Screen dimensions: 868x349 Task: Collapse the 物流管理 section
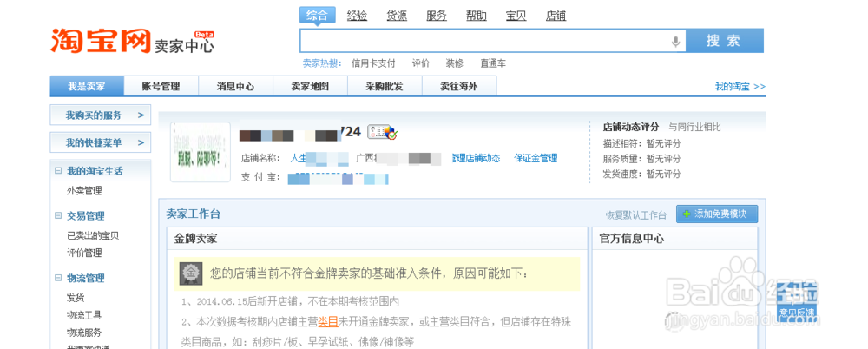(58, 278)
